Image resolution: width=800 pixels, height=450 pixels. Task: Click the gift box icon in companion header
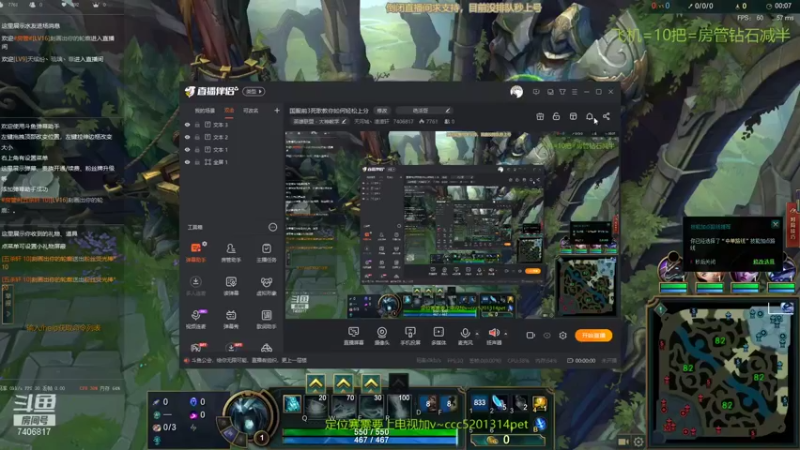click(x=540, y=117)
